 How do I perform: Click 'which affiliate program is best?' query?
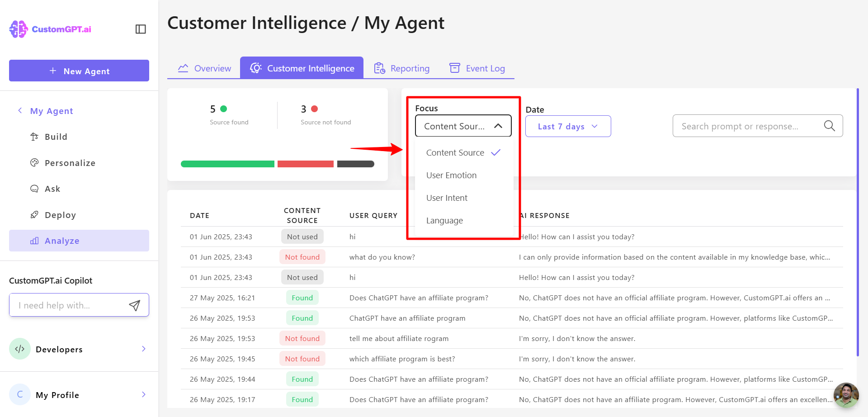point(402,359)
